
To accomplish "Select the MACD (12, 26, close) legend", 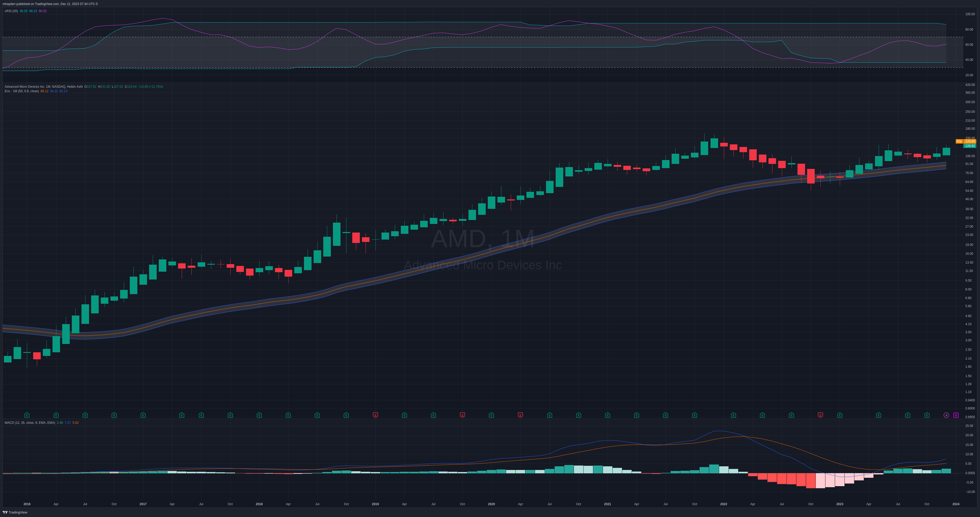I will tap(30, 423).
